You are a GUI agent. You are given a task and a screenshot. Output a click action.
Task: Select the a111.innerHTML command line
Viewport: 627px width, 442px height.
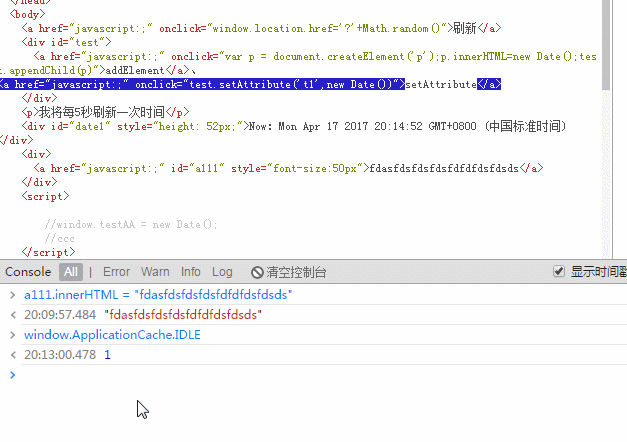coord(158,295)
